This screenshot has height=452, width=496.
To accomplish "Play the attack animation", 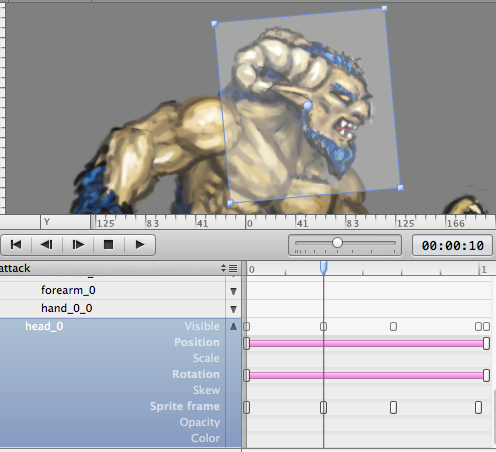I will pyautogui.click(x=140, y=245).
